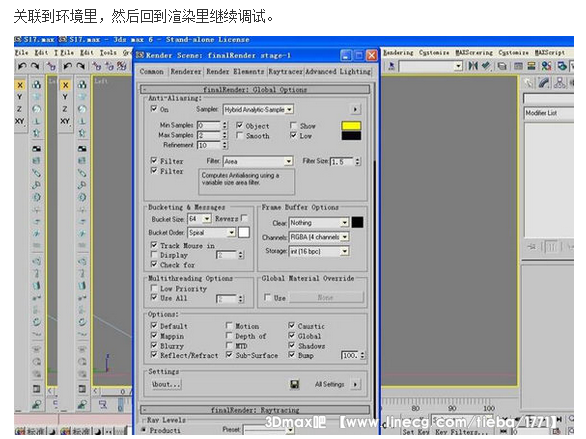Toggle the Caustic option checkbox
Image resolution: width=586 pixels, height=439 pixels.
pos(292,325)
